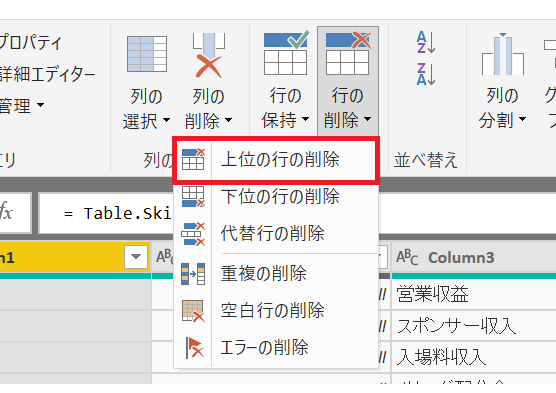The image size is (556, 393).
Task: Open the 行の削除 dropdown arrow
Action: (x=368, y=119)
